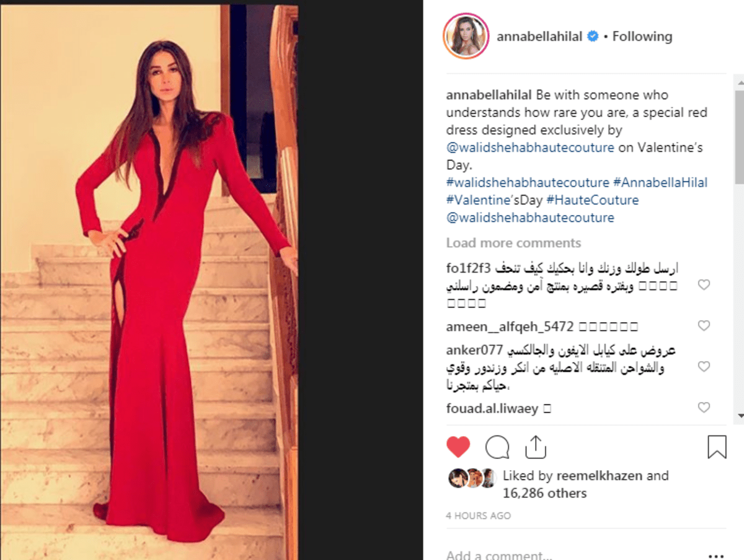
Task: Expand Load more comments
Action: (513, 243)
